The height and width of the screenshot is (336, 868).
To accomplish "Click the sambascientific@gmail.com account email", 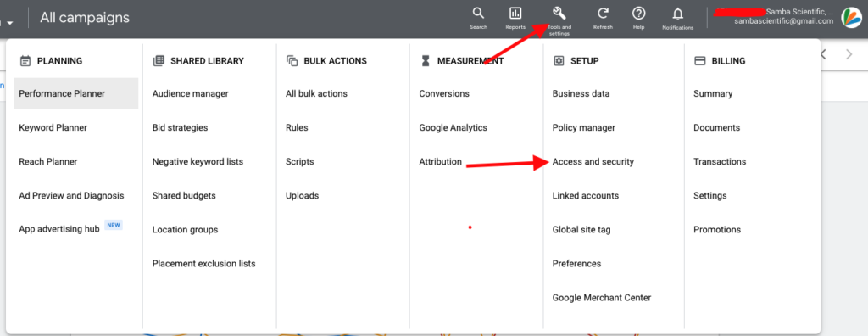I will click(783, 21).
